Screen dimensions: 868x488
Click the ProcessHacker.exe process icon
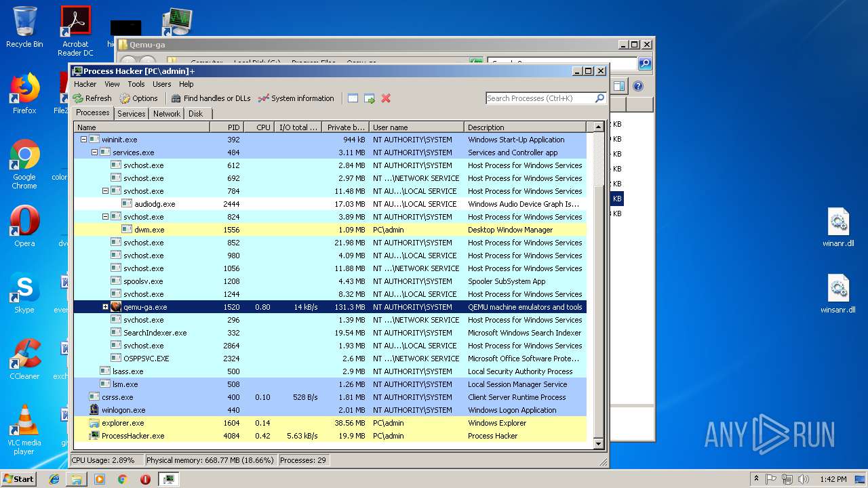click(94, 436)
